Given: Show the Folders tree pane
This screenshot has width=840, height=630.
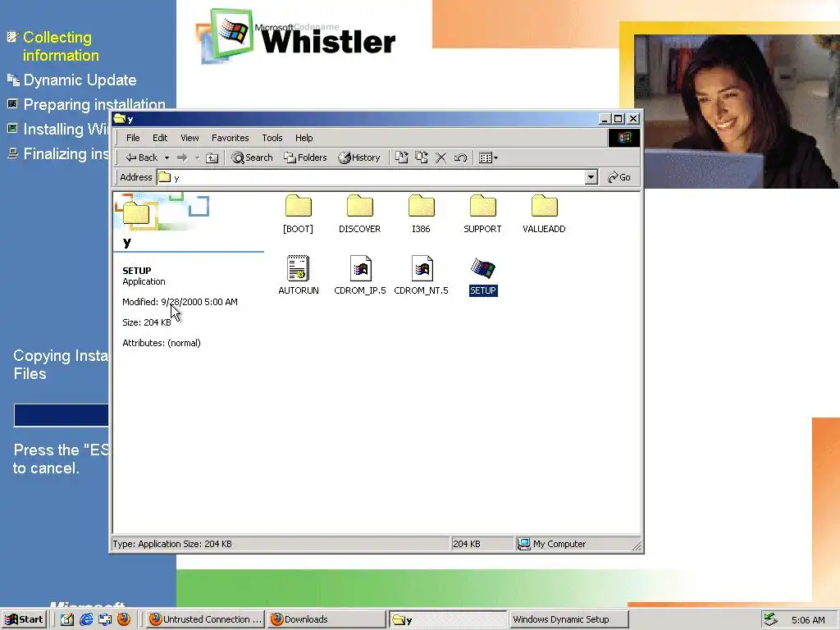Looking at the screenshot, I should tap(305, 157).
